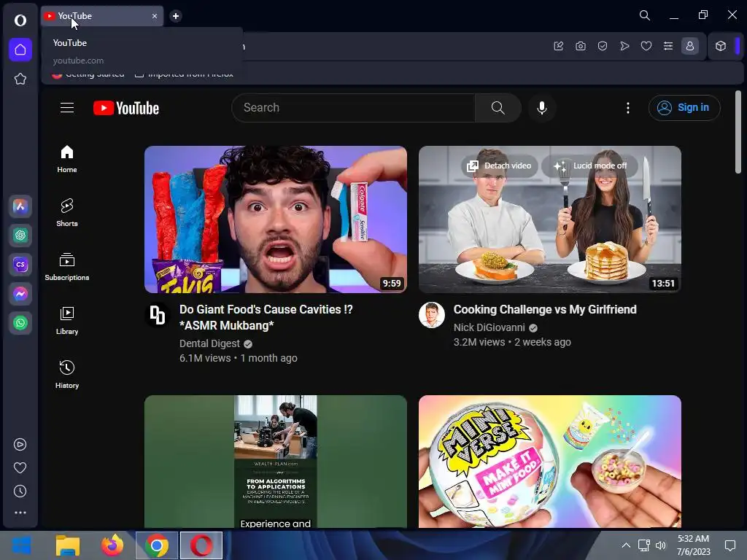The width and height of the screenshot is (747, 560).
Task: Select the YouTube browser tab
Action: [102, 16]
